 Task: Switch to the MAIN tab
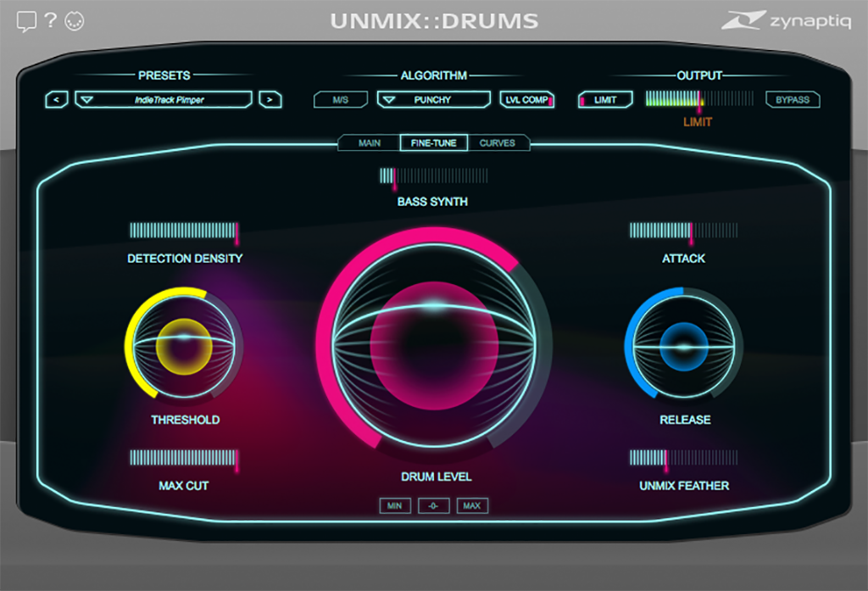coord(370,143)
